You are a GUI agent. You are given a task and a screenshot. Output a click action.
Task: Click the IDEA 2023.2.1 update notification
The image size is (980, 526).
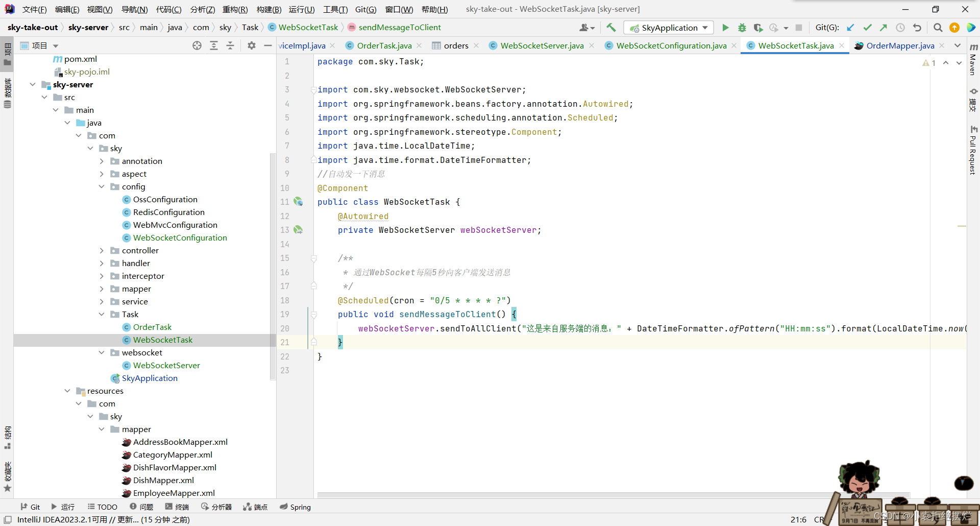click(x=104, y=519)
